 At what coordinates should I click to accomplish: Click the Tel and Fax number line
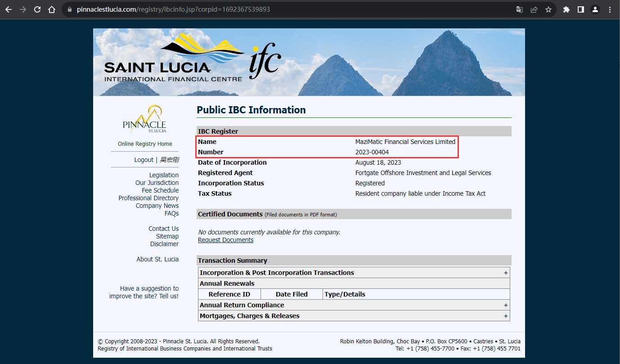[458, 348]
